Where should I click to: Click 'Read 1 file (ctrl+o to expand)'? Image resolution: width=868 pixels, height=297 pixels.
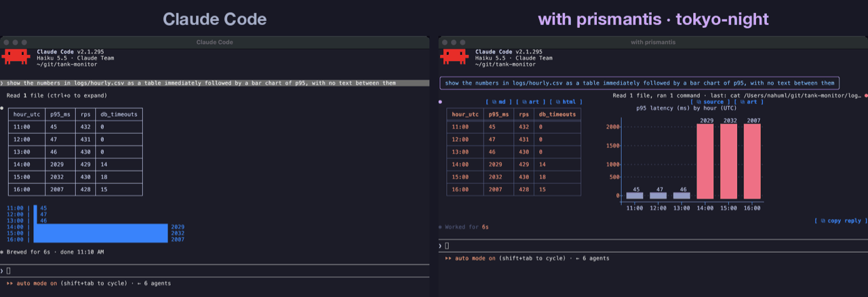coord(57,96)
